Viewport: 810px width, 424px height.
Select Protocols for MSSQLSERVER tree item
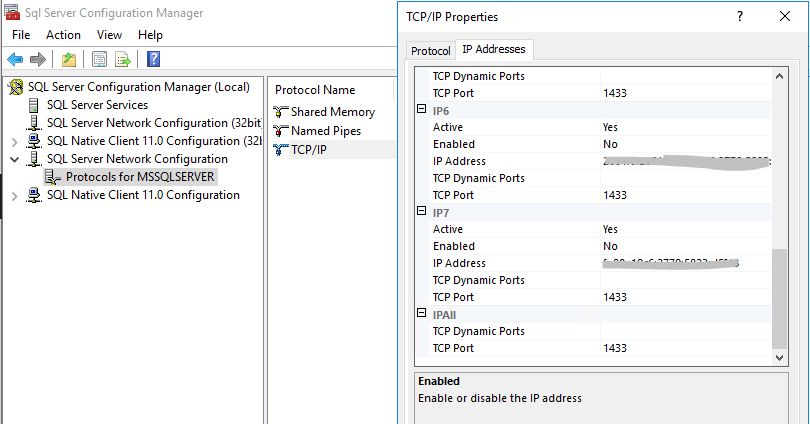pos(139,177)
